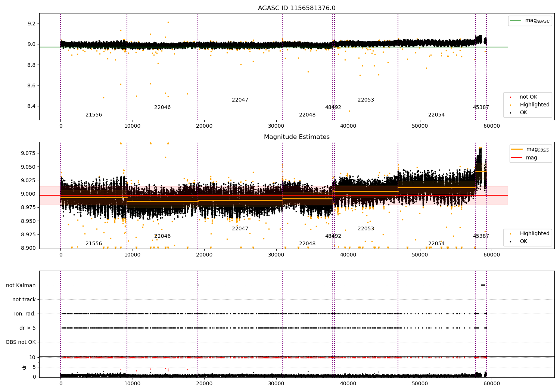
Task: Click x-axis tick 30000 in the bottom plot
Action: point(276,384)
